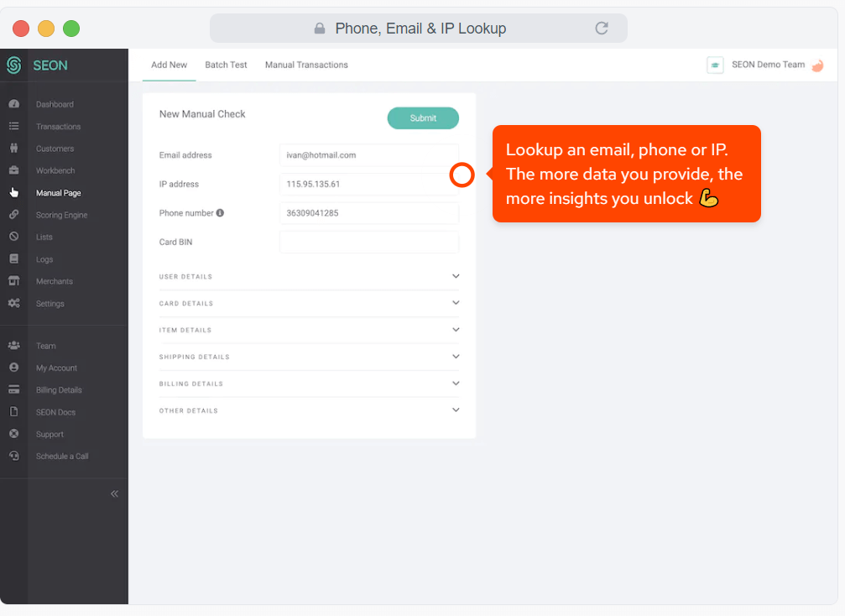The width and height of the screenshot is (845, 616).
Task: Click the Phone number info icon
Action: pos(220,213)
